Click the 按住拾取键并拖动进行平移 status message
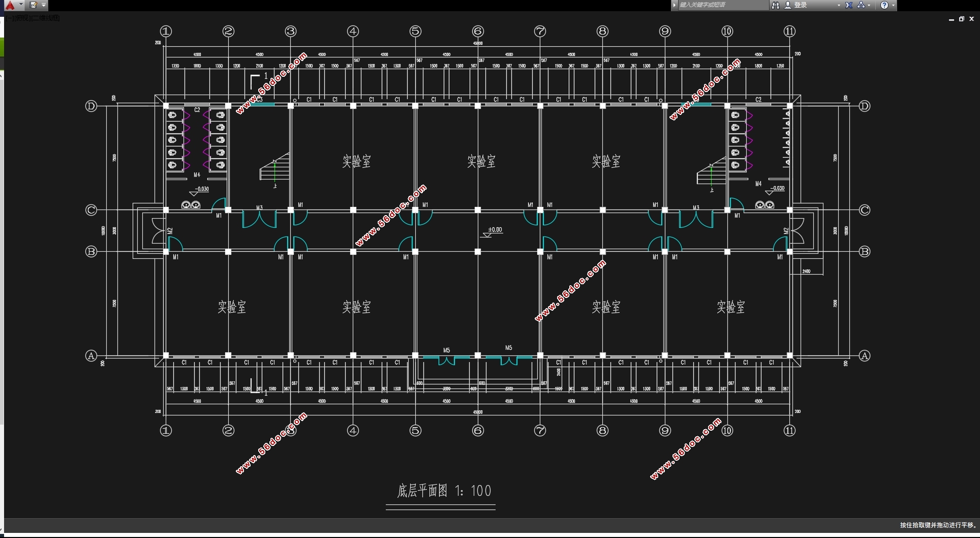The image size is (980, 538). [x=938, y=525]
